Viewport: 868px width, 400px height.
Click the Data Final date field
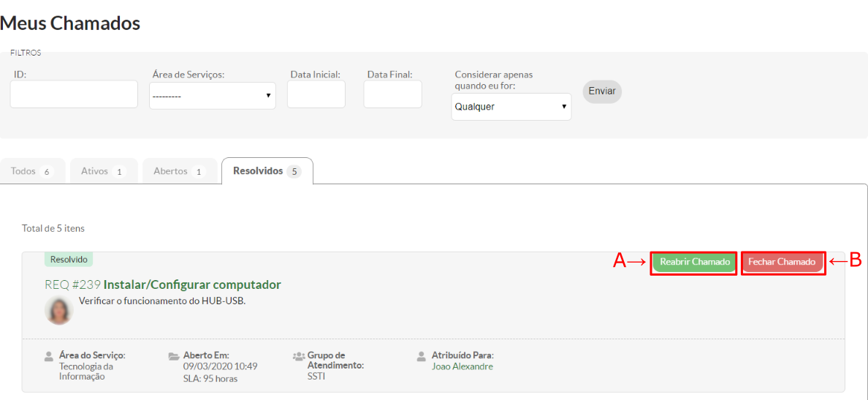click(x=392, y=94)
